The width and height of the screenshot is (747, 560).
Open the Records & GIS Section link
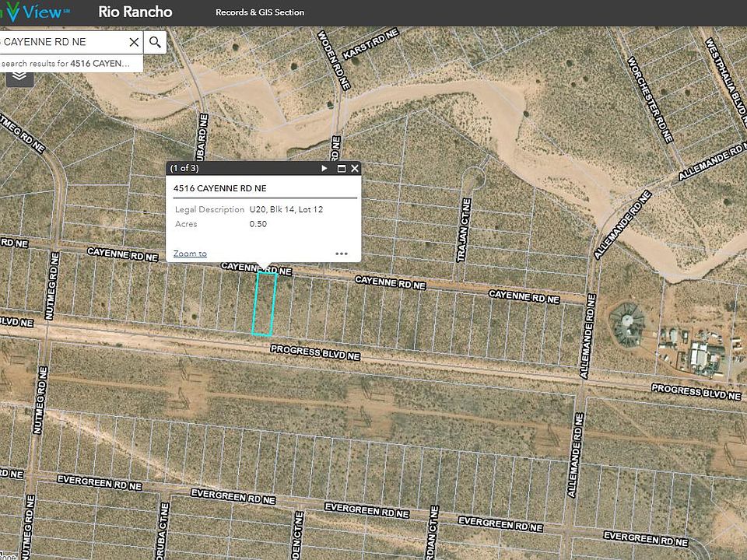tap(260, 12)
